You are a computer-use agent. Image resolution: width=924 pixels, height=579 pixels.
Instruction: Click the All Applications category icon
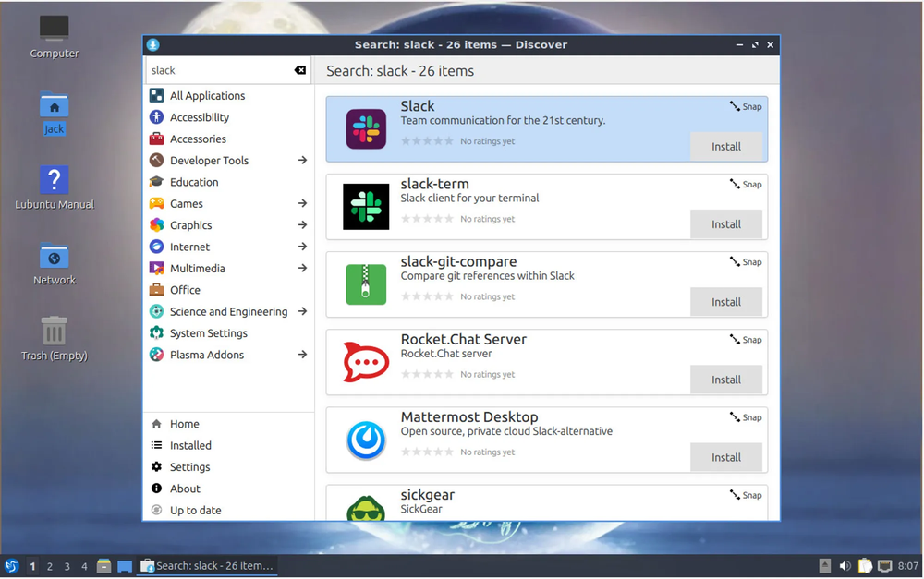point(156,95)
